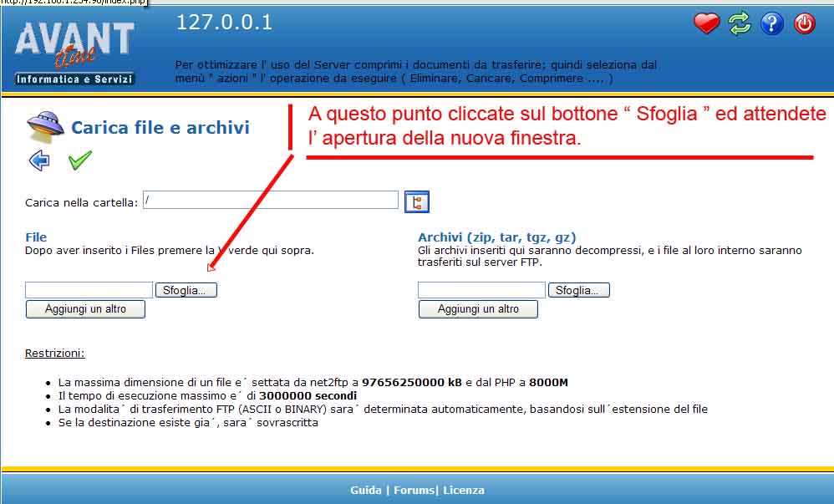Click the Archivi section's file path input
The image size is (834, 504).
click(481, 290)
